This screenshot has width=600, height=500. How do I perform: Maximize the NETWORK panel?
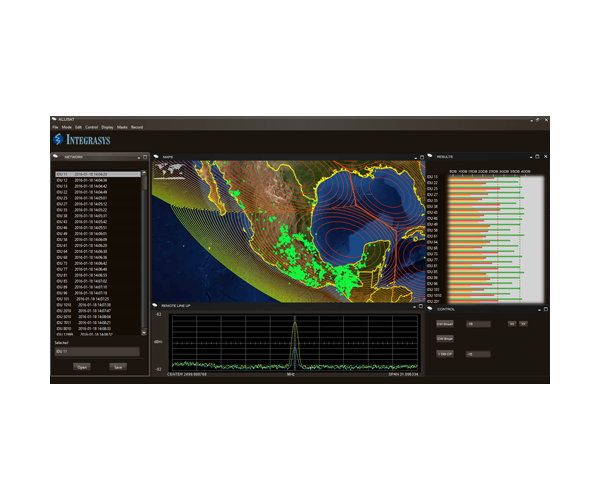[145, 157]
